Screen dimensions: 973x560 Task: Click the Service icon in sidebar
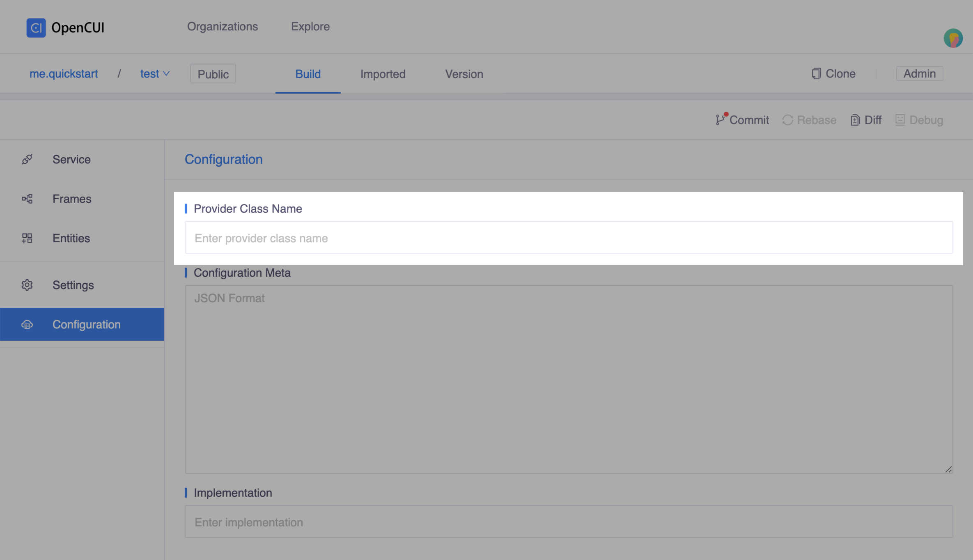[x=27, y=158]
